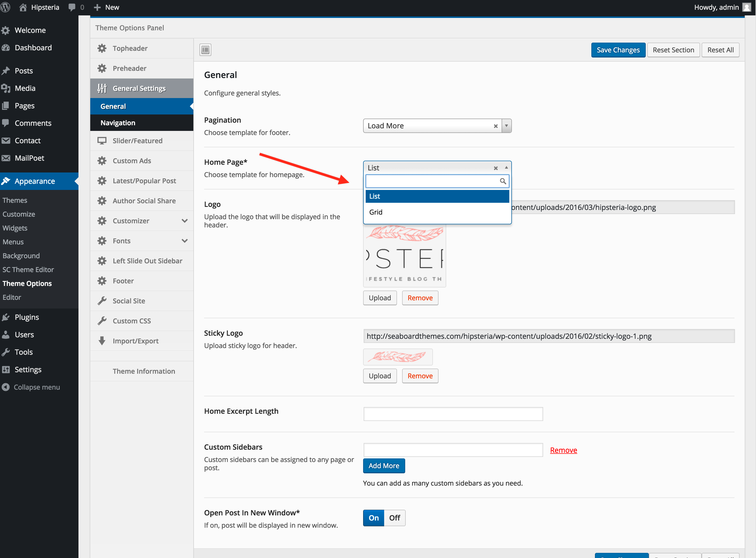This screenshot has height=558, width=756.
Task: Expand the Fonts section chevron
Action: tap(185, 241)
